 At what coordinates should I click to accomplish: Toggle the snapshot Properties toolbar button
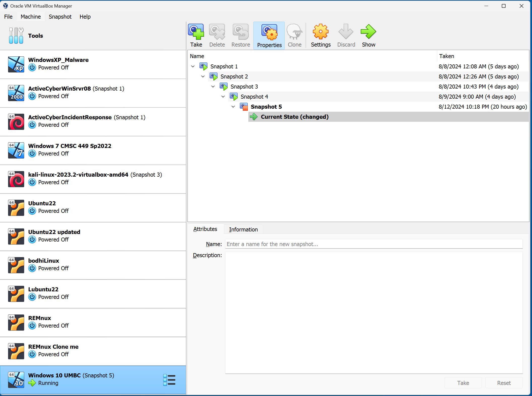[269, 36]
